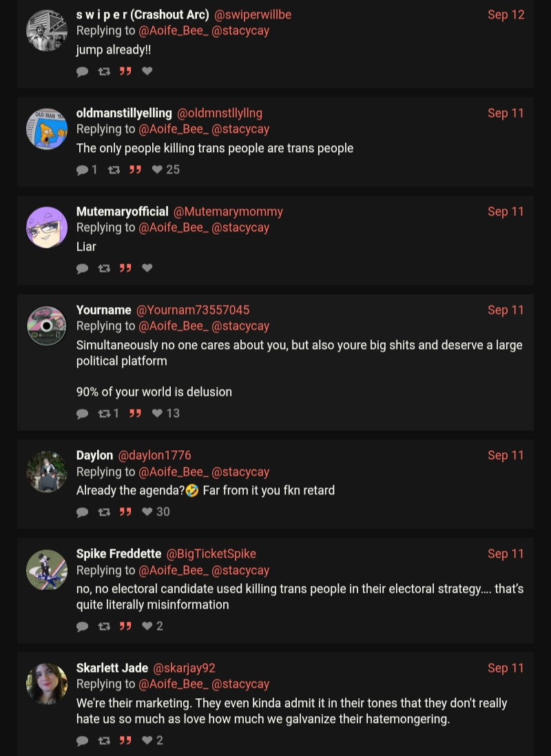Like the post by Yourname
Viewport: 551px width, 756px height.
[x=158, y=413]
